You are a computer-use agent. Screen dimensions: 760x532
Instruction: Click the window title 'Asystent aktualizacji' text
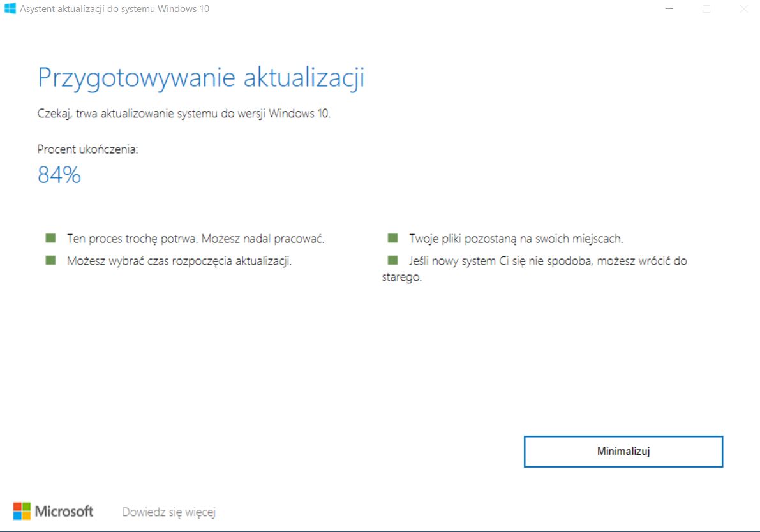tap(114, 9)
